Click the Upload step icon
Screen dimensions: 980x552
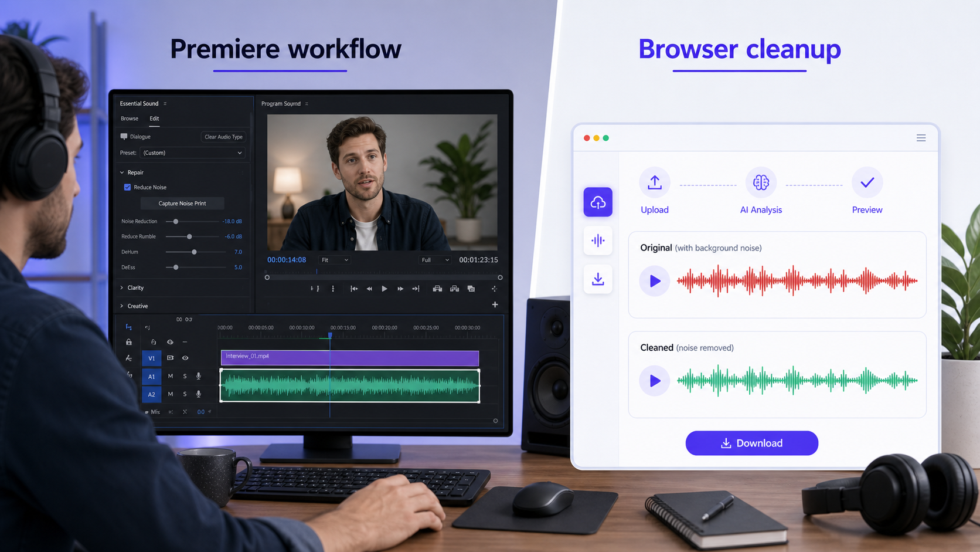[x=655, y=182]
